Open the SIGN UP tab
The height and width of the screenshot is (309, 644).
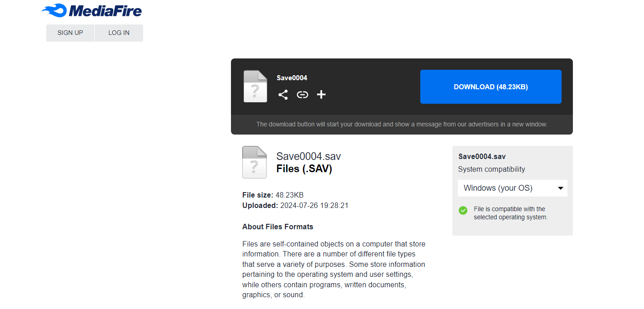(70, 33)
